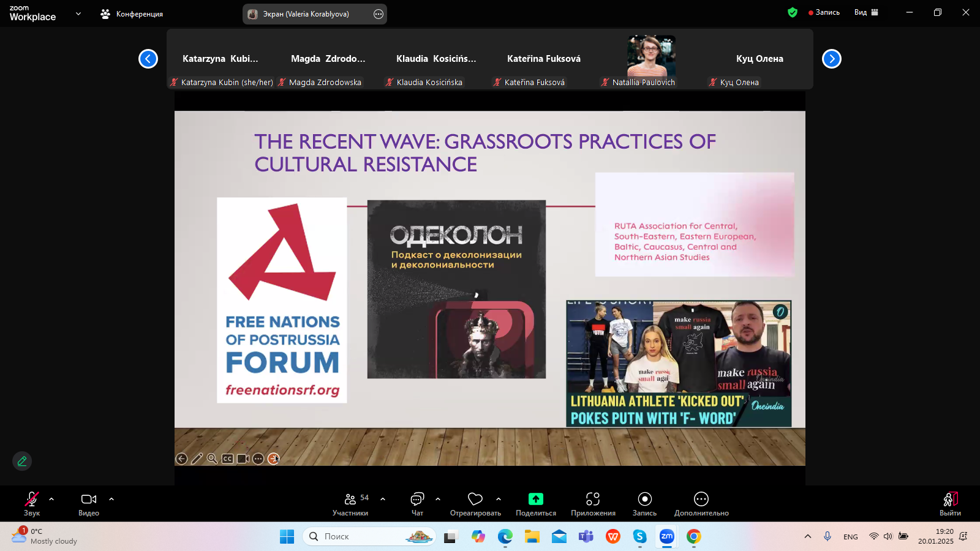Open the Apps panel
Screen dimensions: 980x551
(x=592, y=503)
